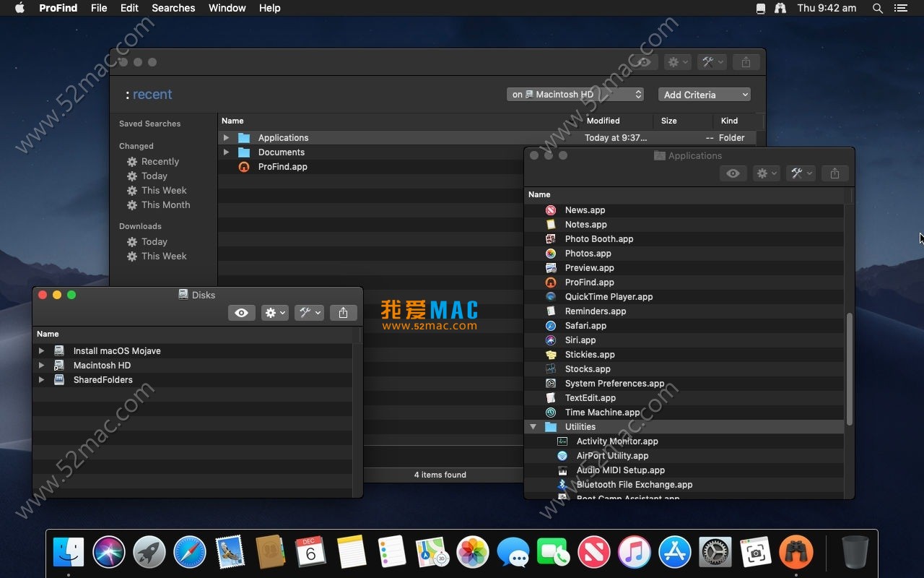Open Spotlight search in the menu bar
The image size is (924, 578).
[x=878, y=8]
